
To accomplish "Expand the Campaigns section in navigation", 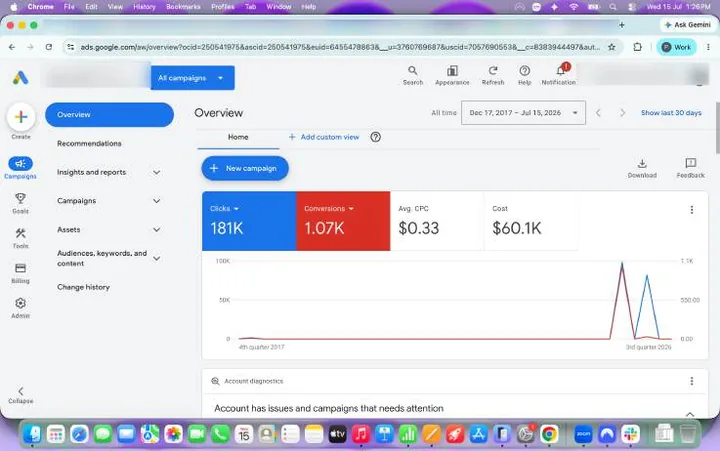I will click(x=157, y=201).
